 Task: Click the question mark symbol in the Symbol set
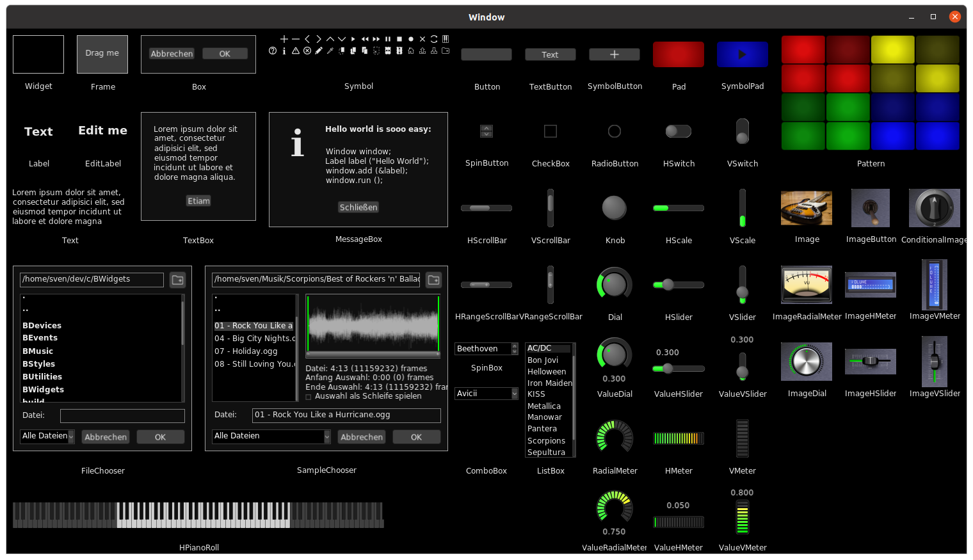click(273, 51)
